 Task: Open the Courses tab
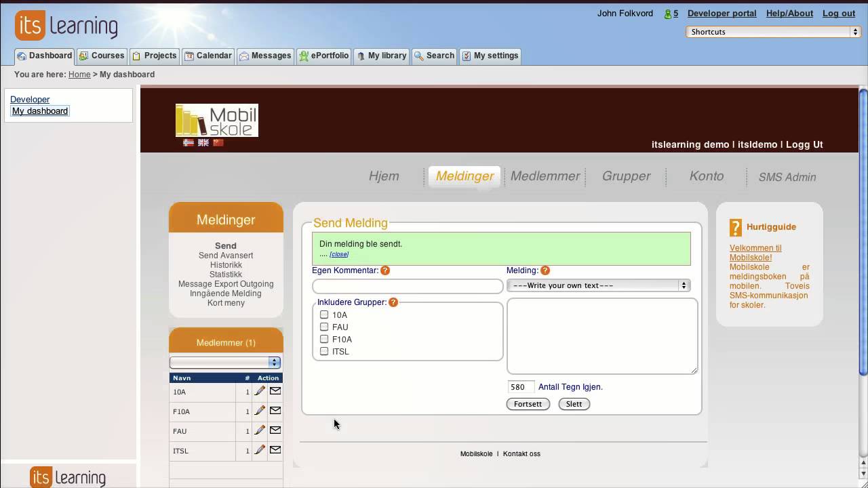click(x=102, y=56)
